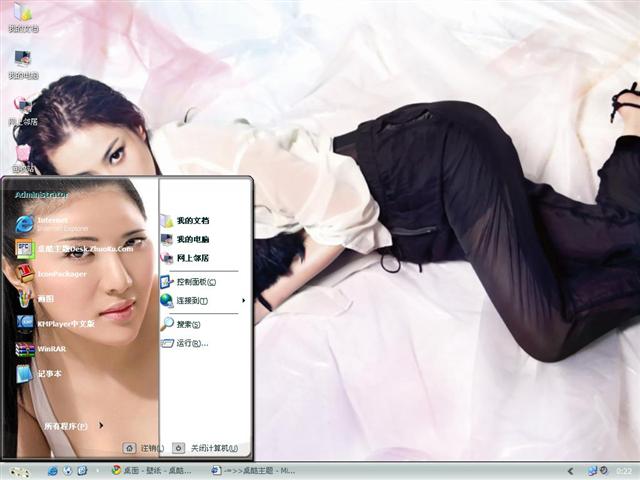Select the 回收站 (Recycle Bin) desktop icon
Viewport: 640px width, 480px height.
[x=24, y=158]
